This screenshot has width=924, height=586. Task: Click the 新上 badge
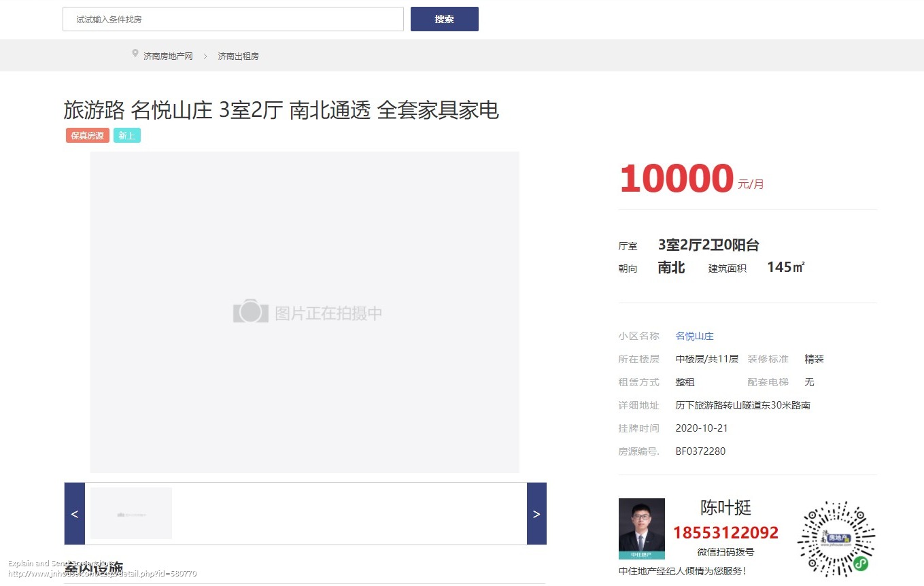[126, 135]
